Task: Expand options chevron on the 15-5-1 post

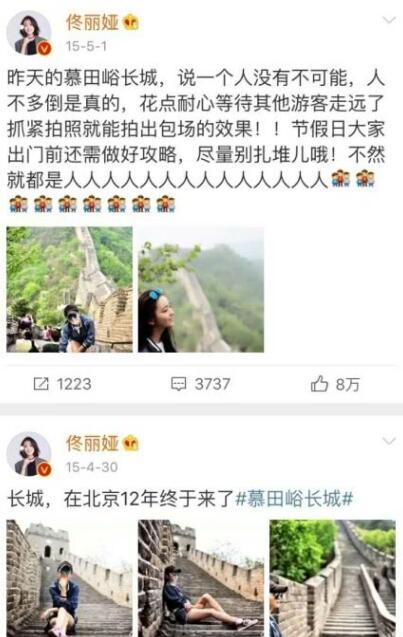Action: [x=389, y=20]
